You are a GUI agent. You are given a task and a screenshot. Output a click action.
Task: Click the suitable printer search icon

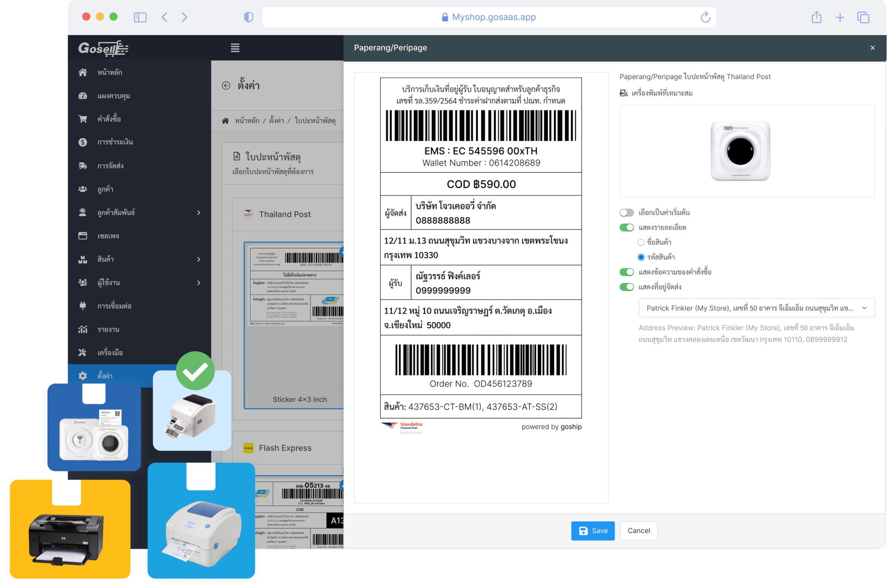coord(624,93)
